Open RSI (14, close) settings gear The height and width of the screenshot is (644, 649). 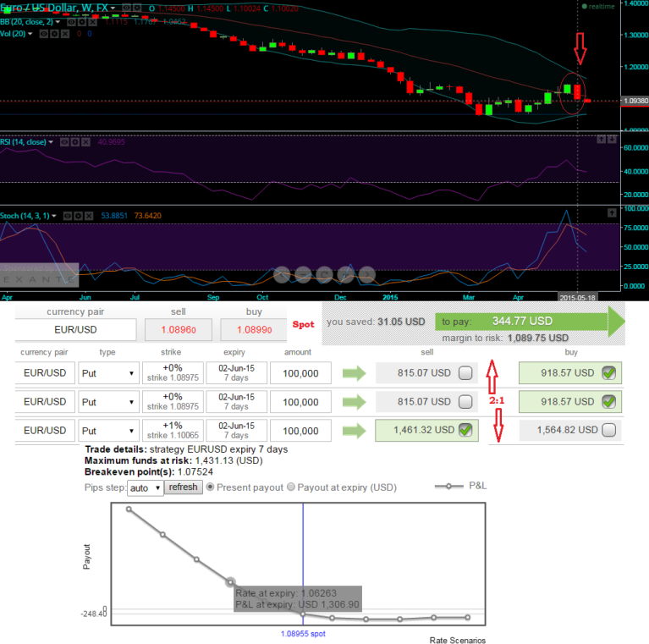pos(75,142)
